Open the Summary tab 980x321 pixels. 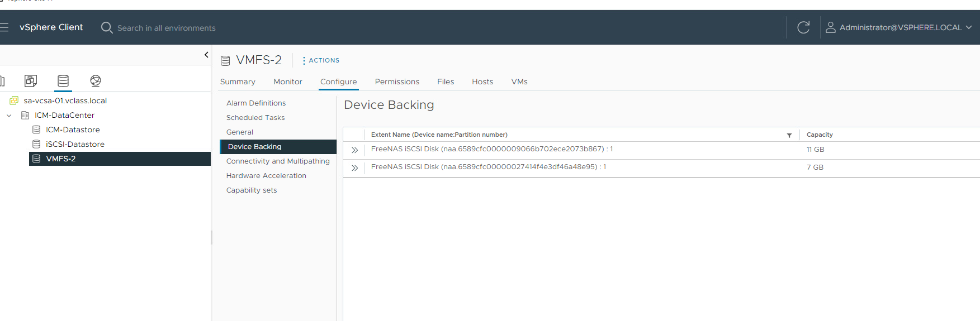(238, 82)
